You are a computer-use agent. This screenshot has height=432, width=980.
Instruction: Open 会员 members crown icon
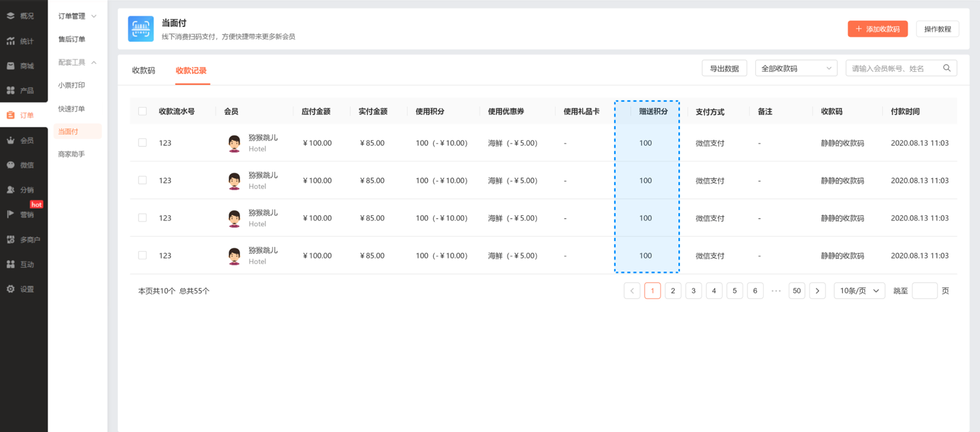11,140
